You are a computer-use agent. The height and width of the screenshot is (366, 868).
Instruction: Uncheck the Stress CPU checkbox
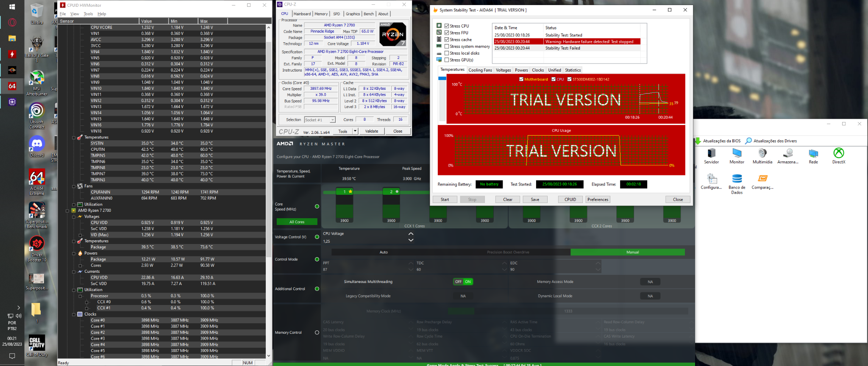click(447, 26)
